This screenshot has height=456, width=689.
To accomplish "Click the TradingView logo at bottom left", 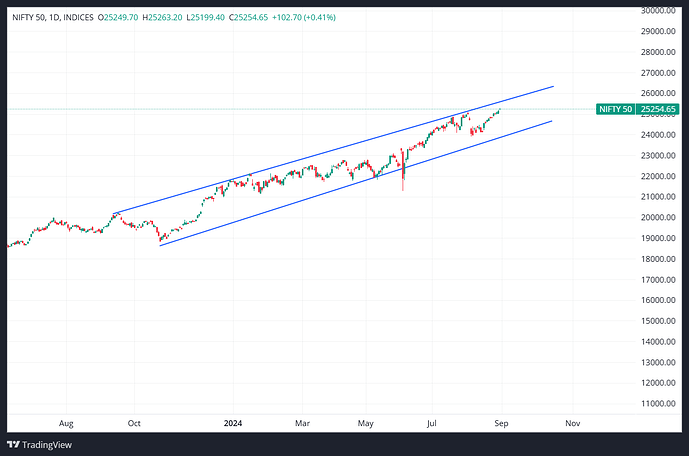I will [x=40, y=445].
